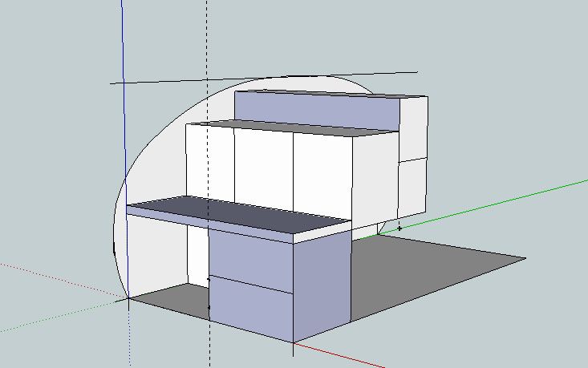The width and height of the screenshot is (588, 368).
Task: Select the large gray floor face beside cabinet
Action: pos(432,277)
